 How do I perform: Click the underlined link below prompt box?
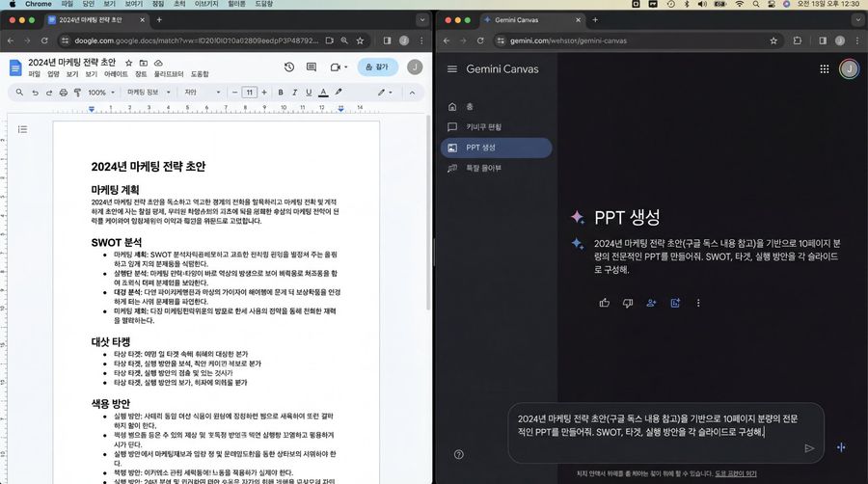pyautogui.click(x=736, y=473)
